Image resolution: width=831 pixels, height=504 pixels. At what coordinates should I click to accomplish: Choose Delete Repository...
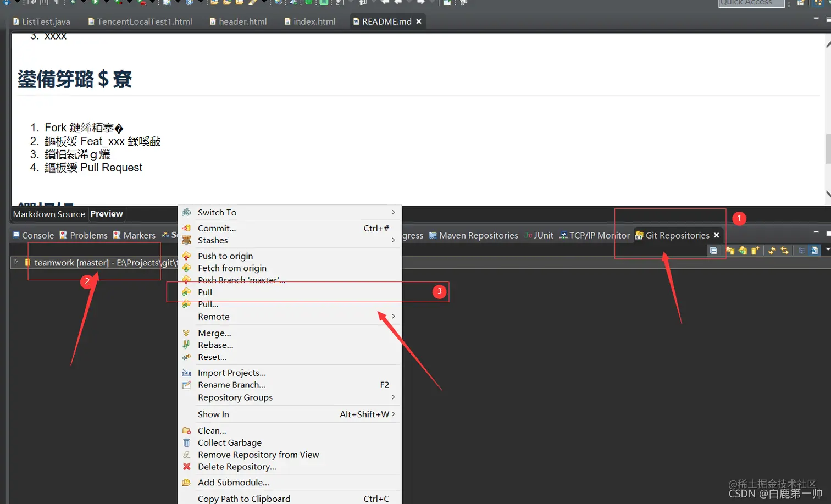[x=290, y=467]
